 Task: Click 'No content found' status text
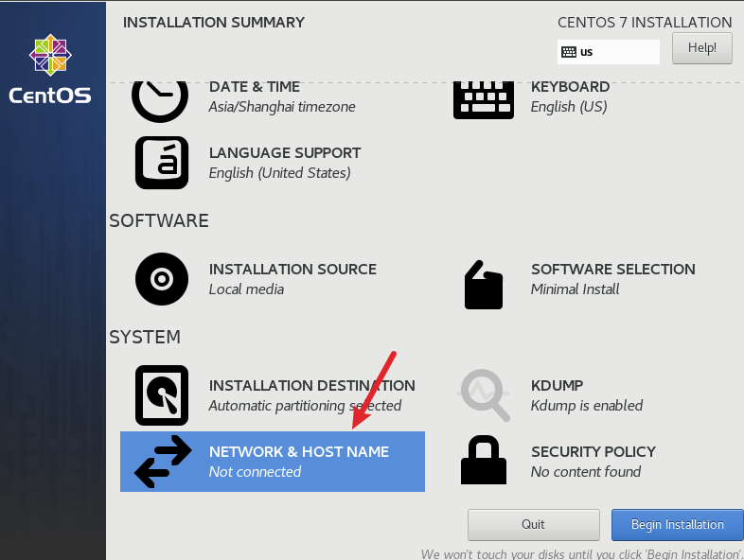point(586,472)
